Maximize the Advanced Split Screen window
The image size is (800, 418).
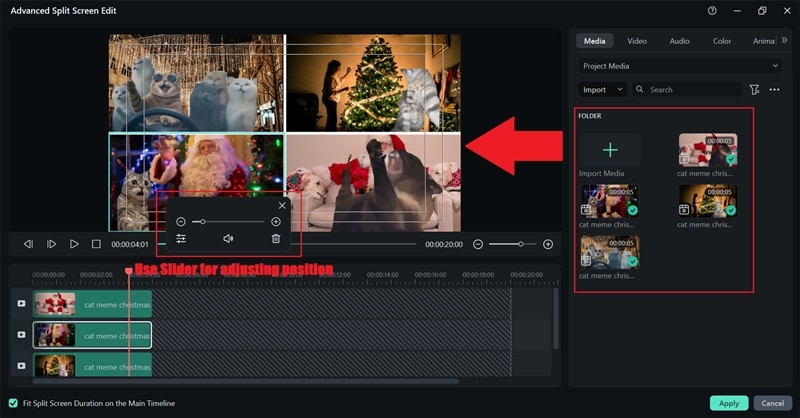coord(762,11)
